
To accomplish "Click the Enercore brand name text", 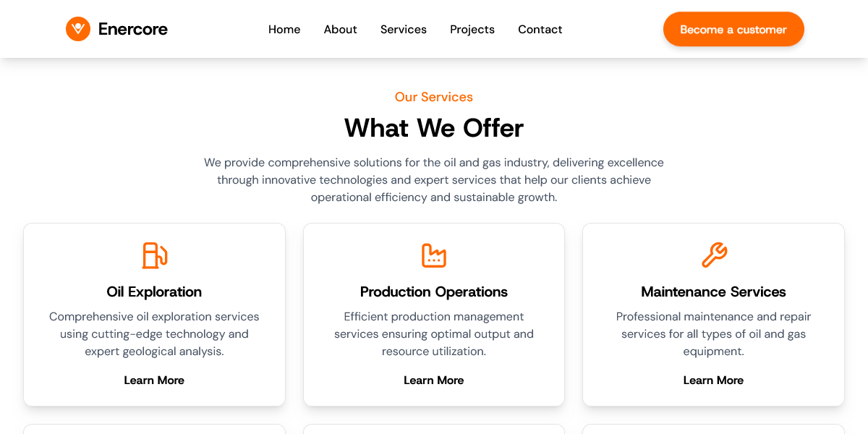I will coord(133,30).
